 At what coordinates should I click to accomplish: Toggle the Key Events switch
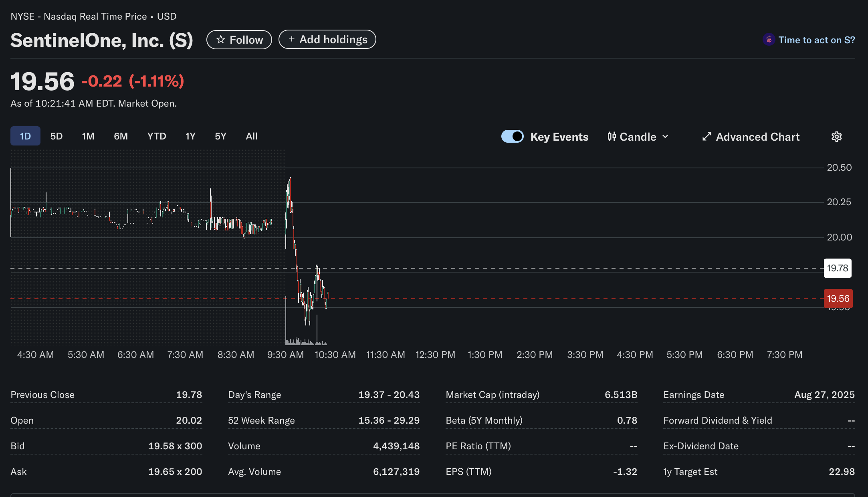(x=512, y=136)
